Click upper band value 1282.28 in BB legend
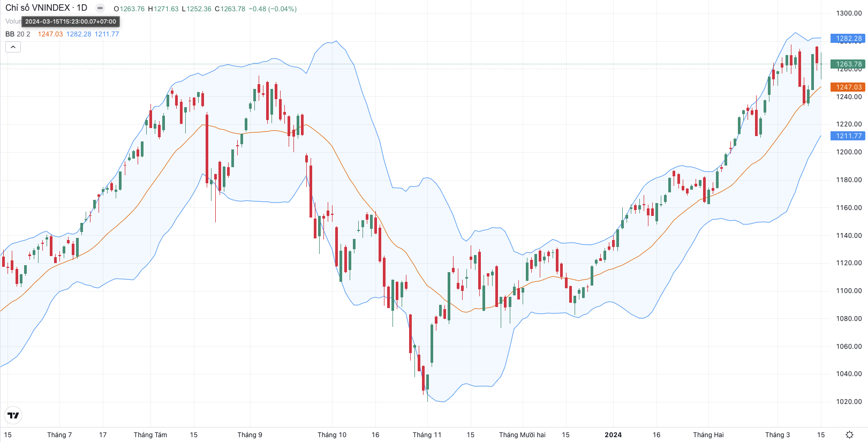 pyautogui.click(x=79, y=34)
